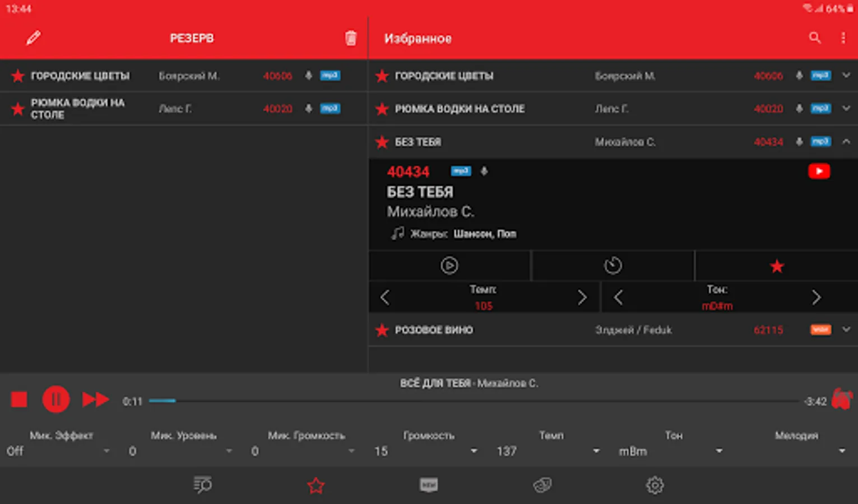Click the now-playing title Всё для тебя

pyautogui.click(x=435, y=383)
